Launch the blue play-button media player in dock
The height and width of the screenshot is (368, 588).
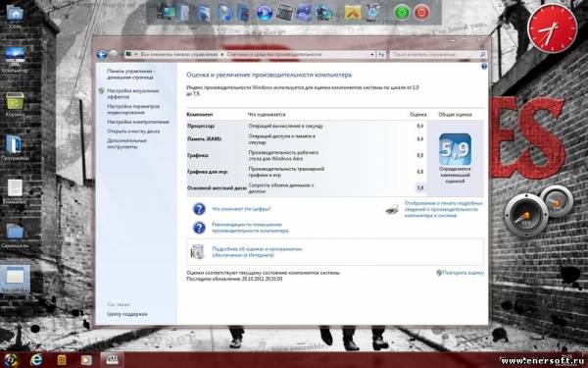[264, 13]
